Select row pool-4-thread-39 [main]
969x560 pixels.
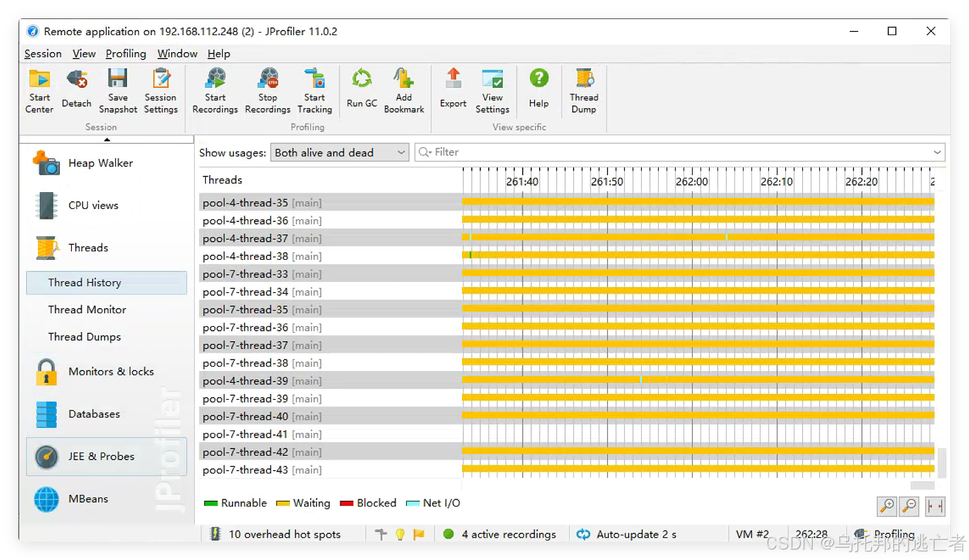566,381
